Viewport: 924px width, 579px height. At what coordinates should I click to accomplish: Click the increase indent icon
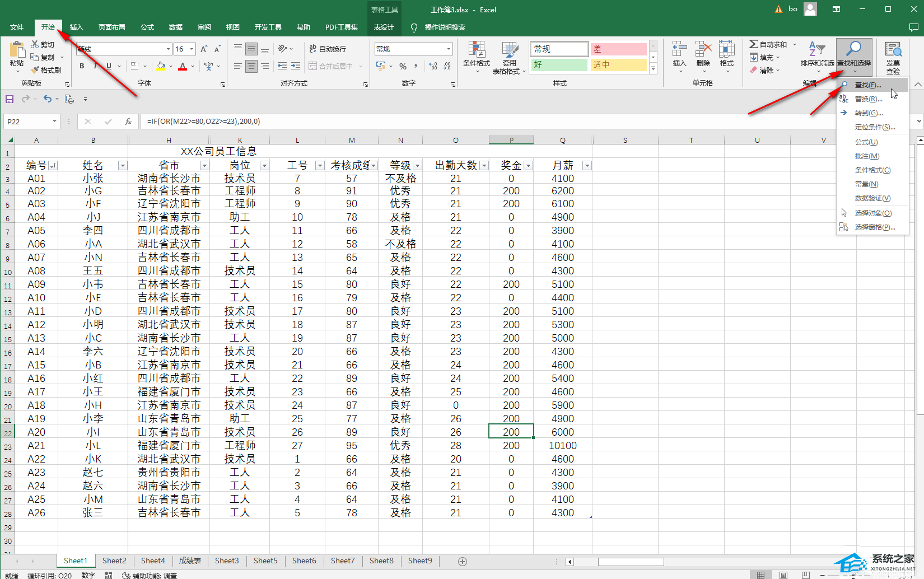coord(296,66)
